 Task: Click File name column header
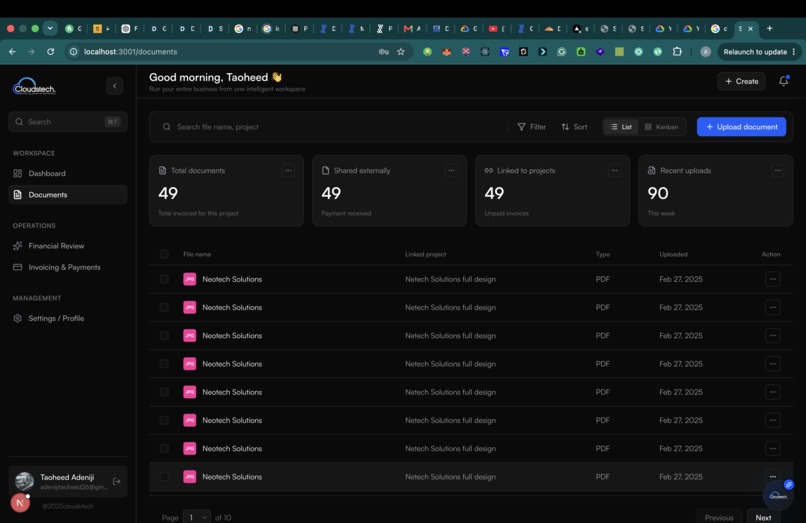(197, 254)
